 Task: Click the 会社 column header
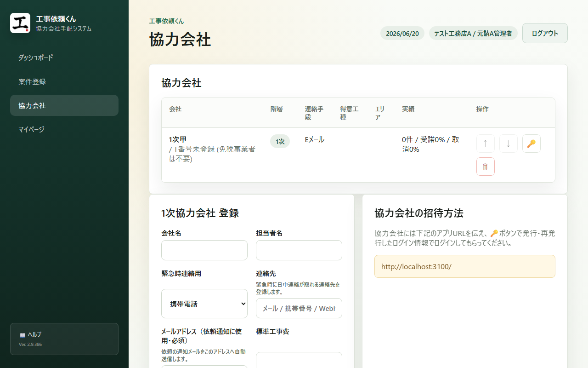click(175, 109)
